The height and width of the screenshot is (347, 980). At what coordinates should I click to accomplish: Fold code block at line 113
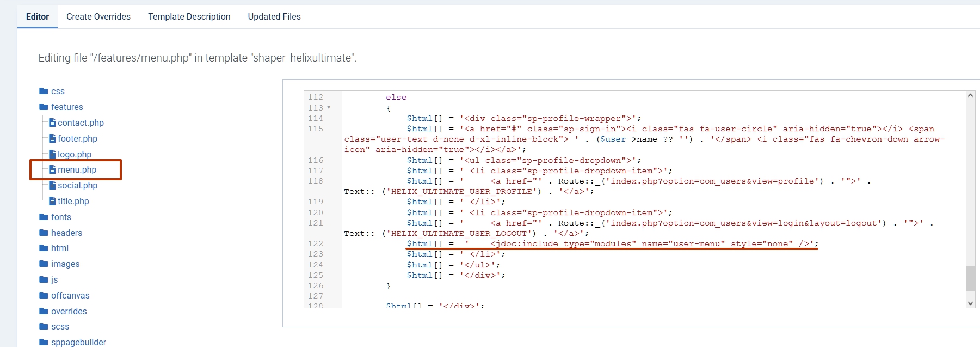tap(329, 108)
